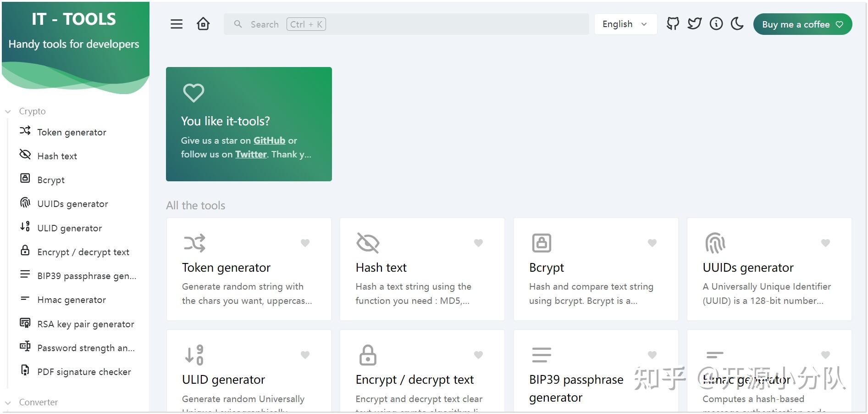Click the Hash text crossed-eye card icon

368,243
